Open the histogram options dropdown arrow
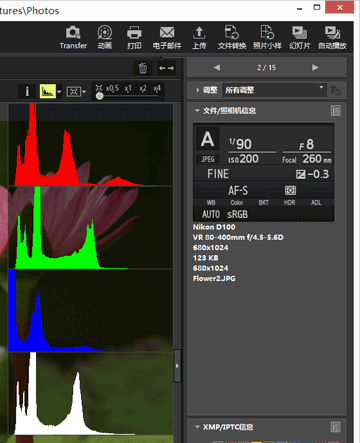 pyautogui.click(x=59, y=91)
